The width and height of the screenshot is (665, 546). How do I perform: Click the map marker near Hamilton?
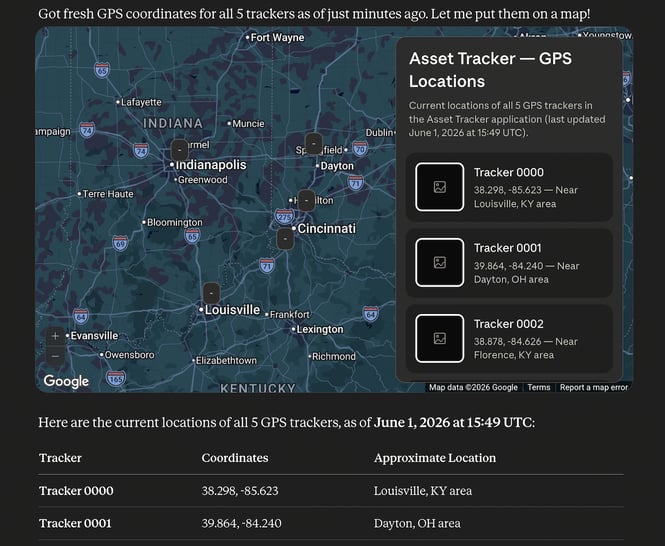(306, 200)
